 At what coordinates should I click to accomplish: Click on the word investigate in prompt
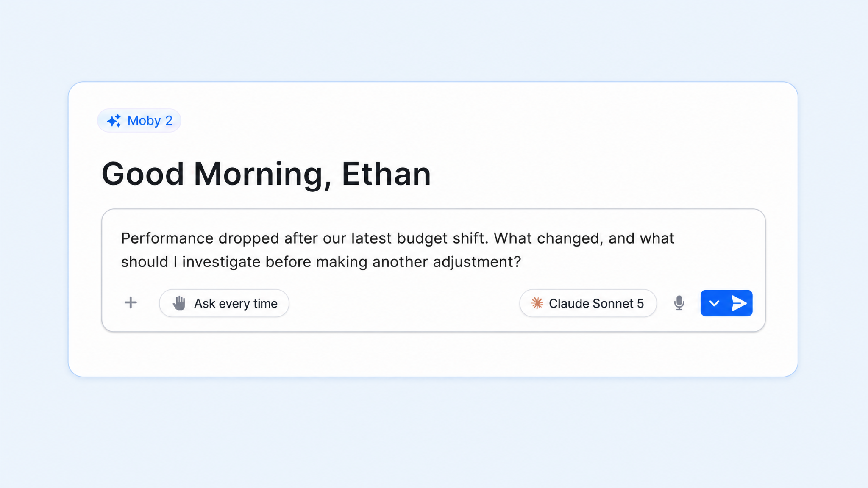(x=221, y=262)
